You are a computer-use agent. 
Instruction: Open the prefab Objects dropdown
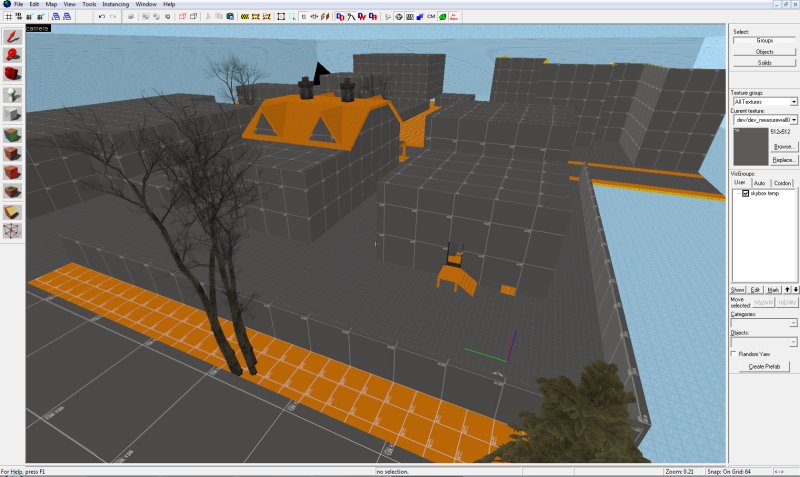pos(764,341)
